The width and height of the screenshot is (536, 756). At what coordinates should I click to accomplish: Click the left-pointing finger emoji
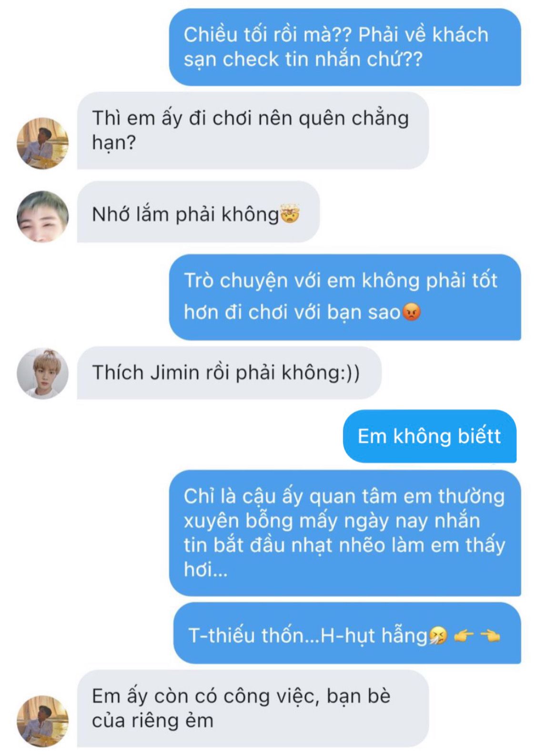pos(490,635)
